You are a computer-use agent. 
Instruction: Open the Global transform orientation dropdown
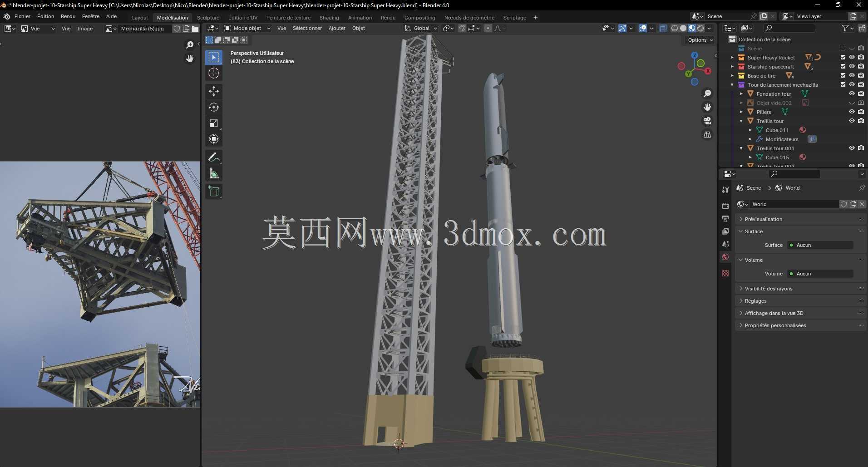coord(421,28)
